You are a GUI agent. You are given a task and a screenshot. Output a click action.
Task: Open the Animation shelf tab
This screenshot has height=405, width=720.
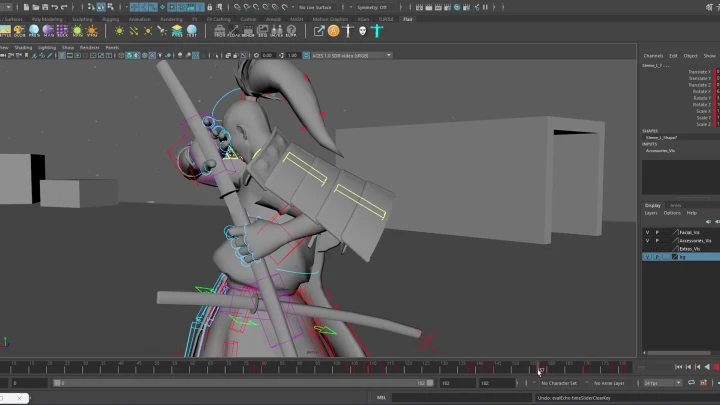pos(139,19)
